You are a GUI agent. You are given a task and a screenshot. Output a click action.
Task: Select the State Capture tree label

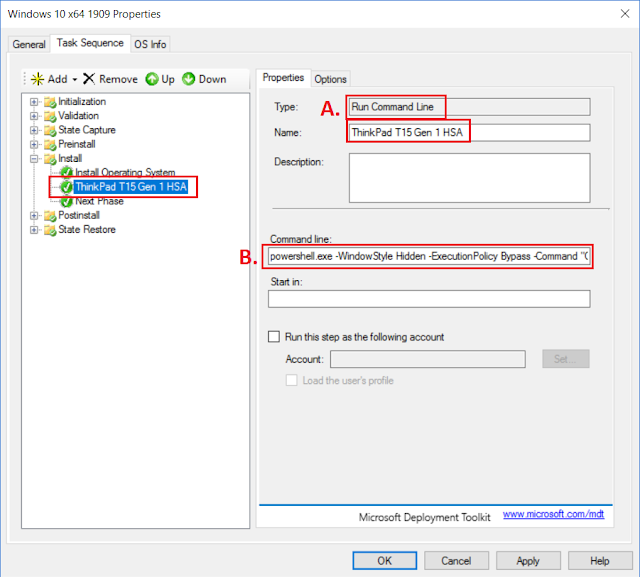click(x=87, y=130)
